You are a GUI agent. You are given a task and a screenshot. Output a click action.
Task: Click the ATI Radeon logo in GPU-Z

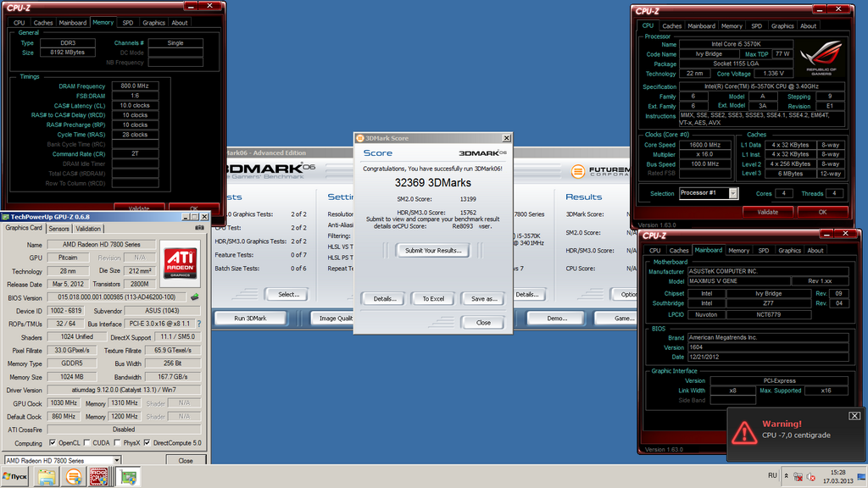coord(181,263)
